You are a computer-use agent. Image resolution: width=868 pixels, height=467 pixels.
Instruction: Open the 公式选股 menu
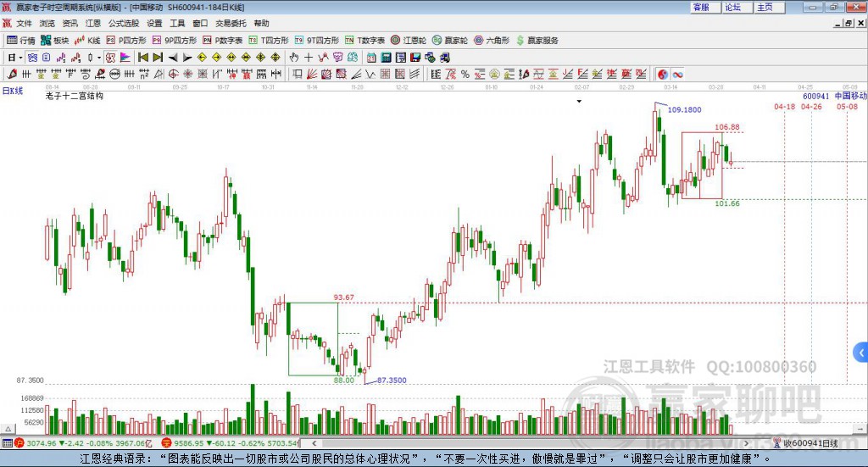tap(124, 23)
